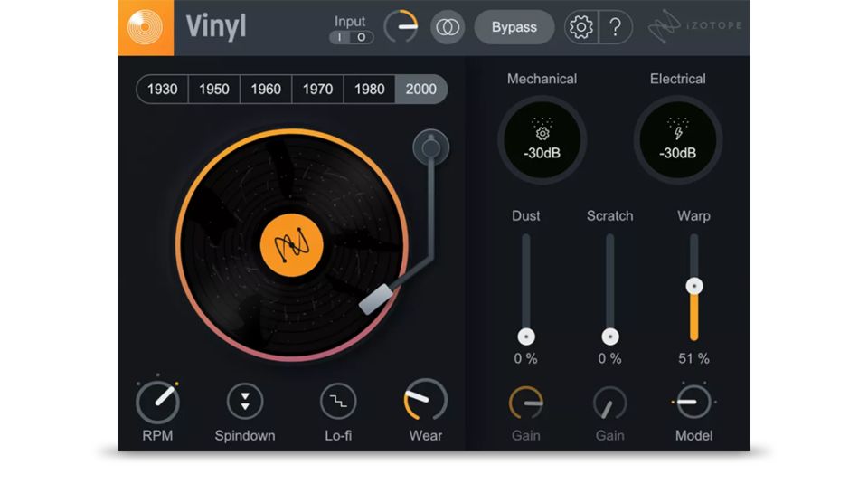Click the Warp slider handle

(x=694, y=286)
